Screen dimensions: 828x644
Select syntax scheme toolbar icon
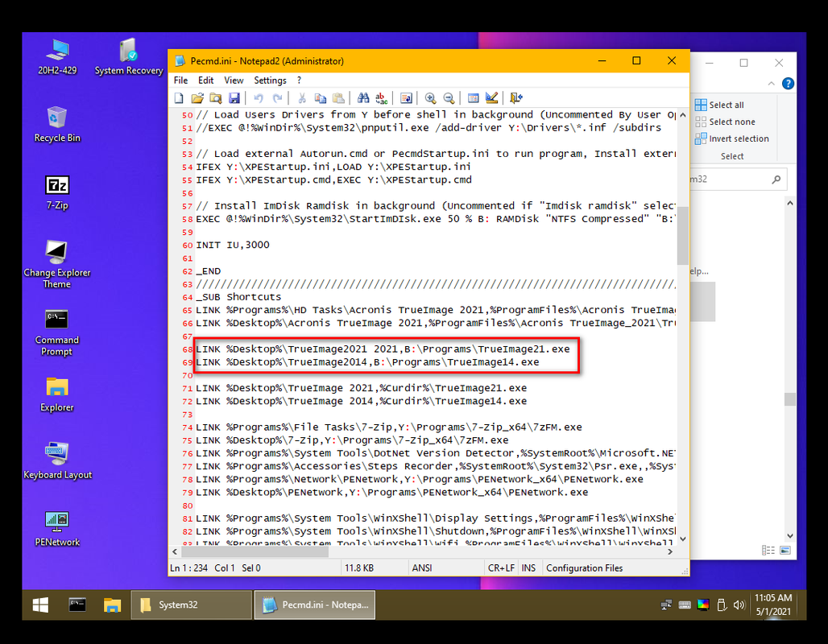(x=473, y=98)
